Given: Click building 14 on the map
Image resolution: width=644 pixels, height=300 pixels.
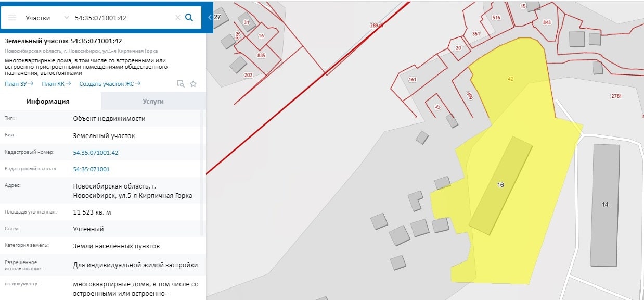Looking at the screenshot, I should (604, 205).
